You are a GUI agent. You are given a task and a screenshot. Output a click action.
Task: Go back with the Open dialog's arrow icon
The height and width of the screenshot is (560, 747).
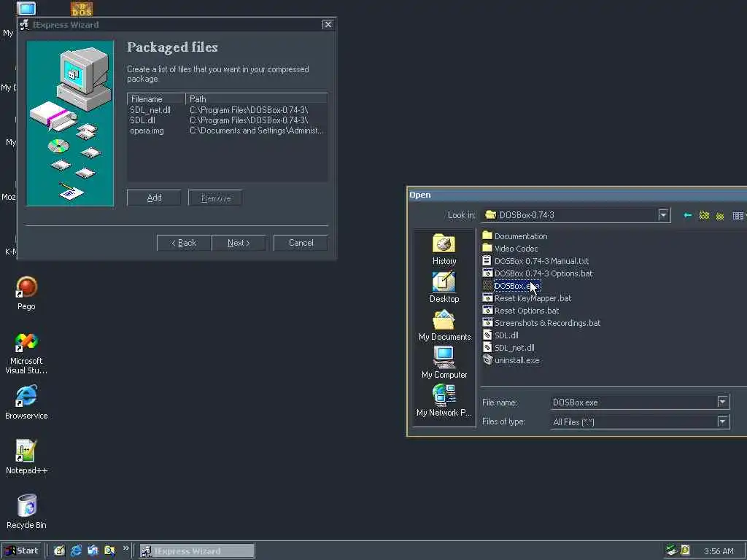687,215
